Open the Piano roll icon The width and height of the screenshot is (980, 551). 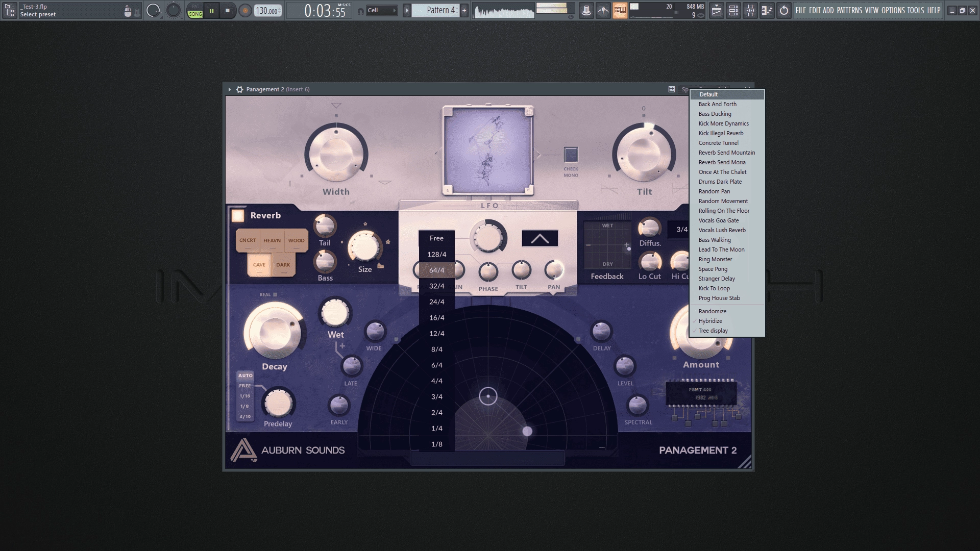tap(767, 10)
